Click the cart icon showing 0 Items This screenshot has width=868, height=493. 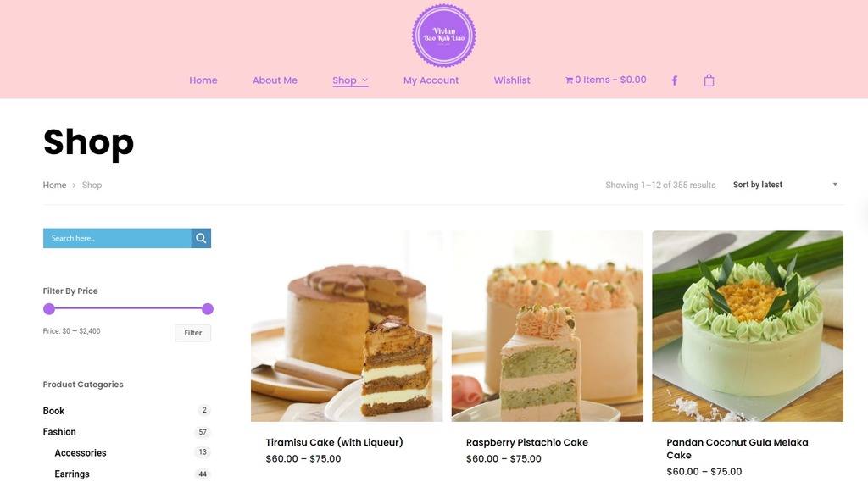tap(569, 80)
